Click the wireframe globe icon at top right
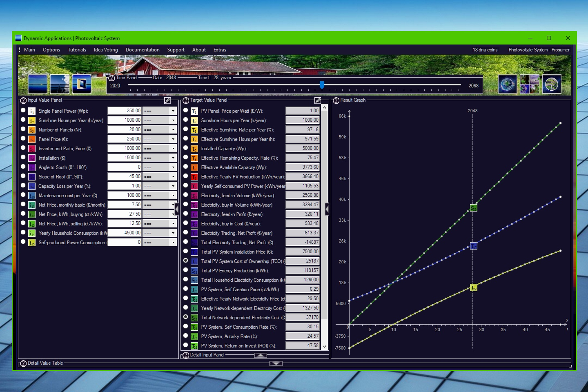The width and height of the screenshot is (588, 392). click(x=551, y=84)
